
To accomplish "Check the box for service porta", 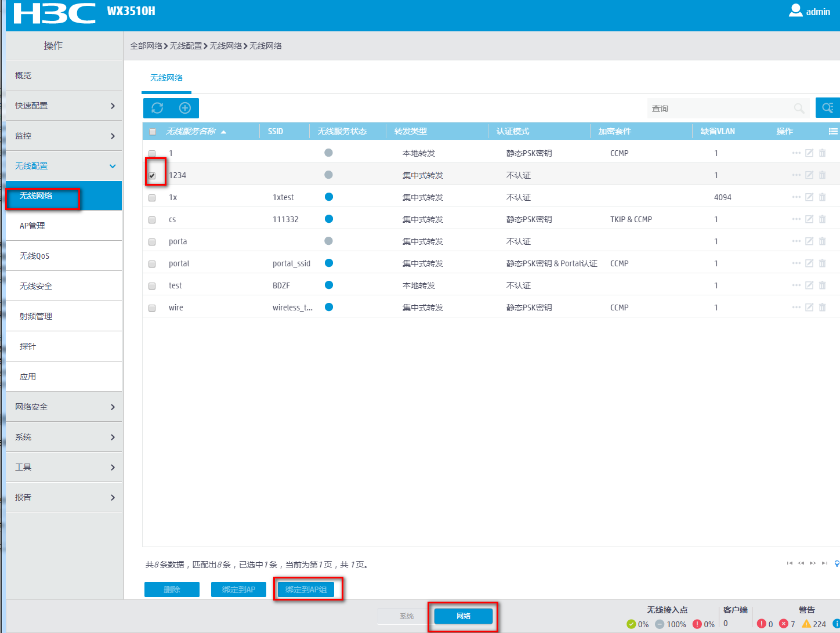I will click(152, 242).
